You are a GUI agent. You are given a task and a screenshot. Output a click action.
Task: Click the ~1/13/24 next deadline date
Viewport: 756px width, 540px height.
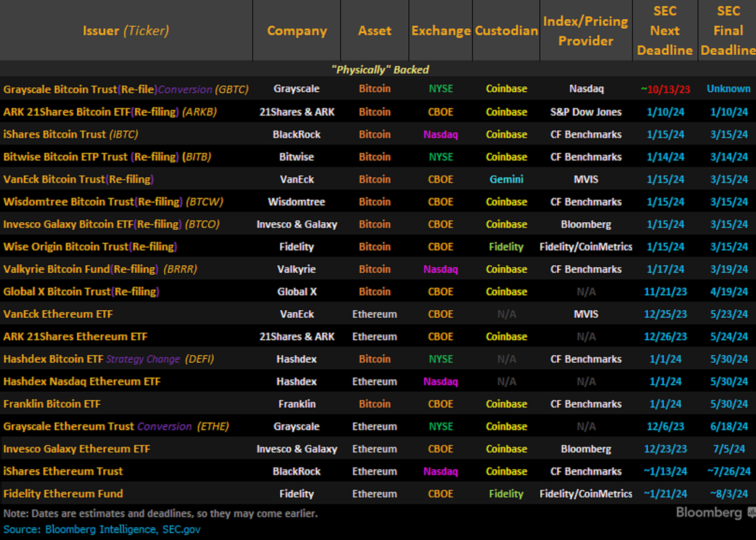click(x=665, y=471)
